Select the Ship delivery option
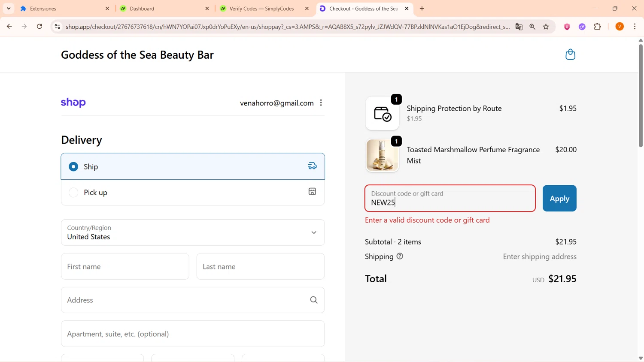Image resolution: width=644 pixels, height=362 pixels. click(73, 166)
